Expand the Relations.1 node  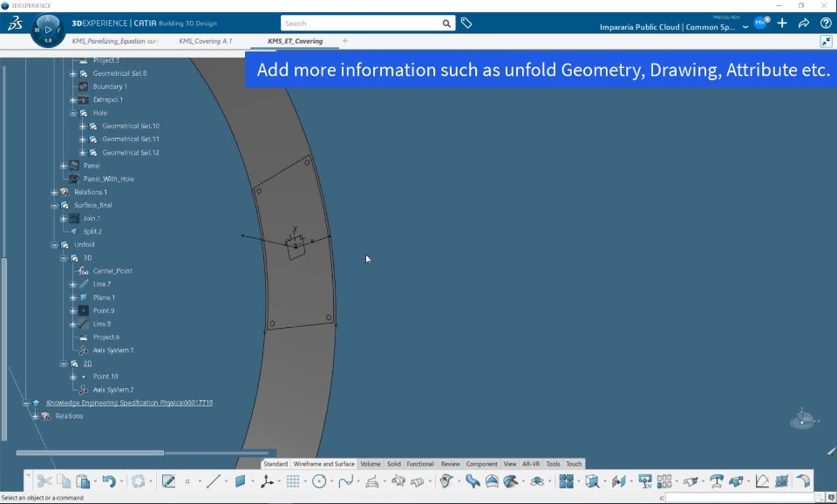pos(54,192)
